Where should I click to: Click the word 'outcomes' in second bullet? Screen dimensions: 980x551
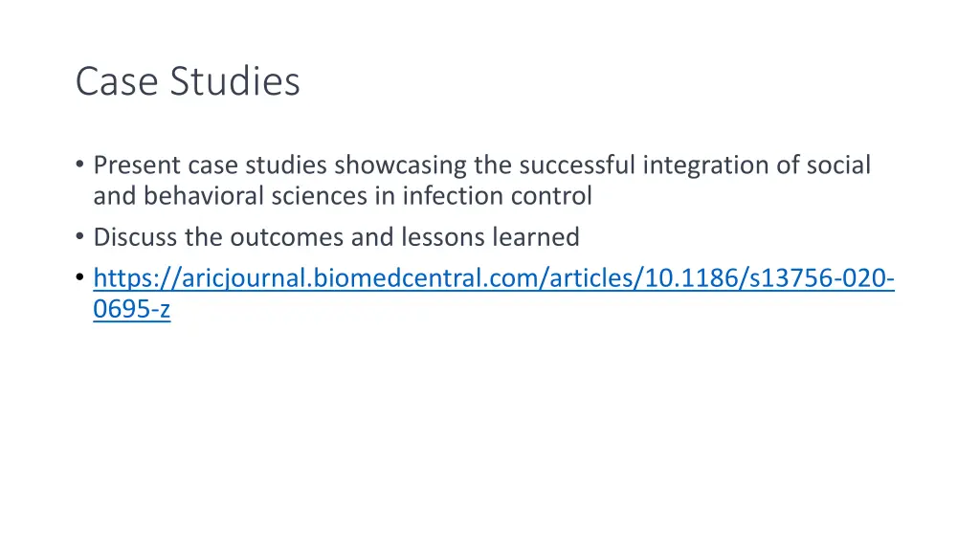(x=287, y=237)
